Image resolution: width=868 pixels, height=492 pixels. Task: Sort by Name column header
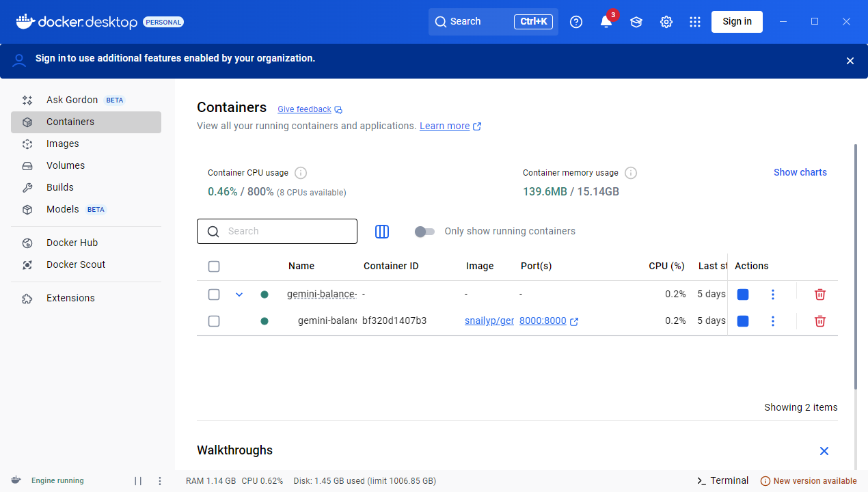301,266
